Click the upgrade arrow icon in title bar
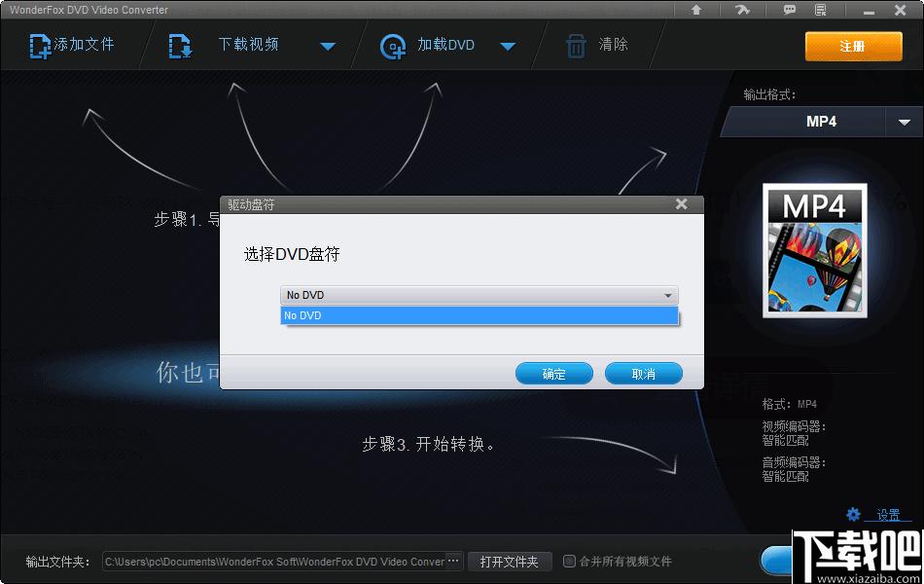The width and height of the screenshot is (924, 584). click(696, 10)
